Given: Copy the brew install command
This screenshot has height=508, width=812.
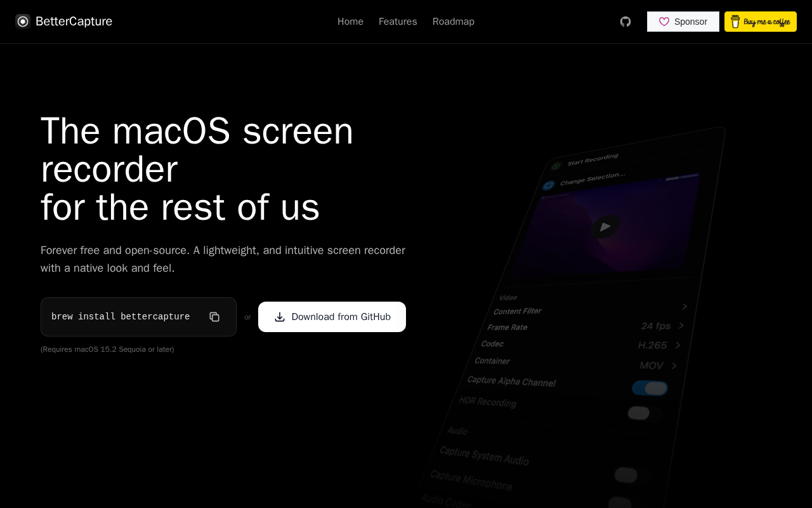Looking at the screenshot, I should 214,317.
